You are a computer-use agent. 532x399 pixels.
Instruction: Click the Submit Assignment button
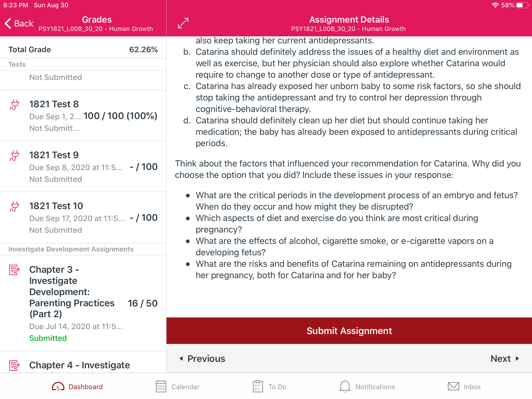click(x=349, y=331)
